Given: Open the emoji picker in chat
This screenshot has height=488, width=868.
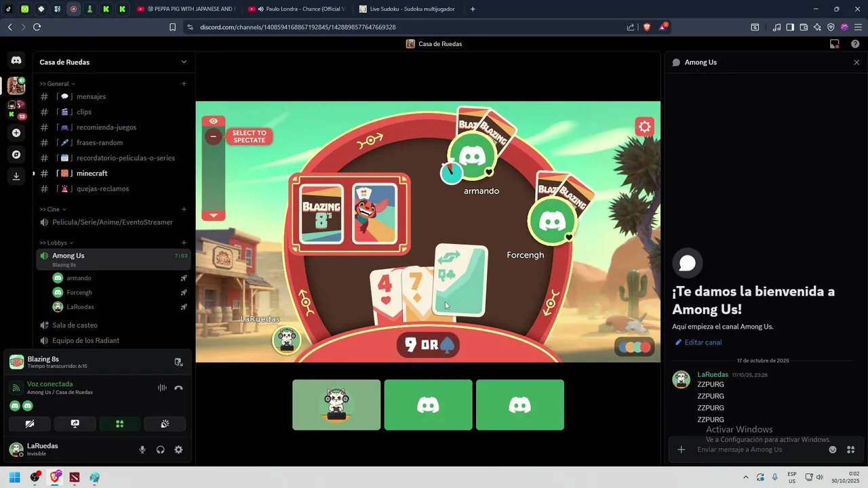Looking at the screenshot, I should (833, 449).
